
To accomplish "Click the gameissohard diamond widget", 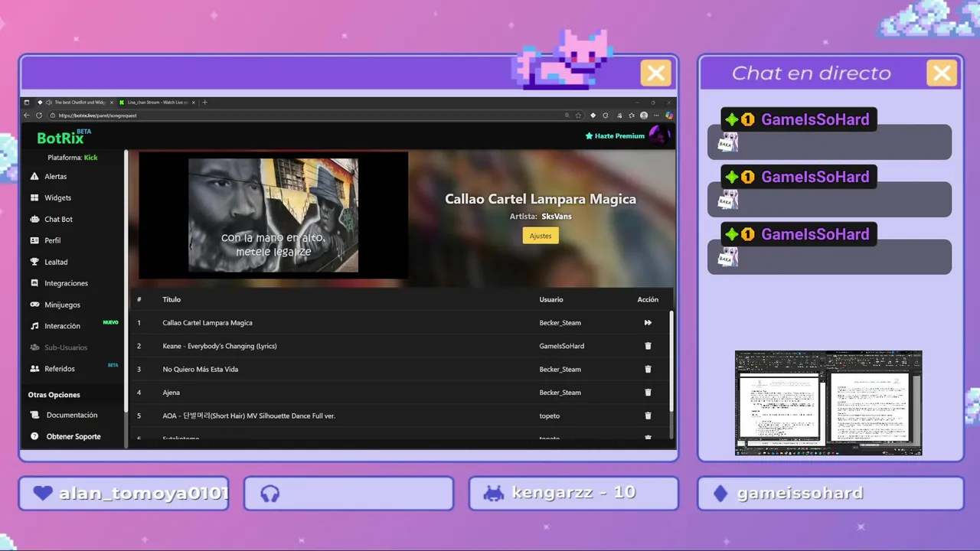I will click(x=831, y=494).
